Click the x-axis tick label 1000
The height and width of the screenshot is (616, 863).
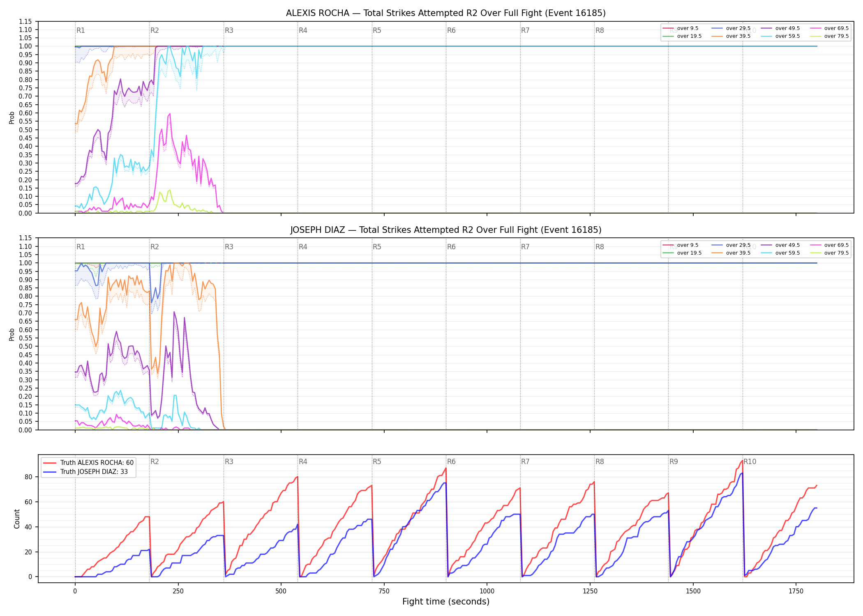(x=487, y=591)
